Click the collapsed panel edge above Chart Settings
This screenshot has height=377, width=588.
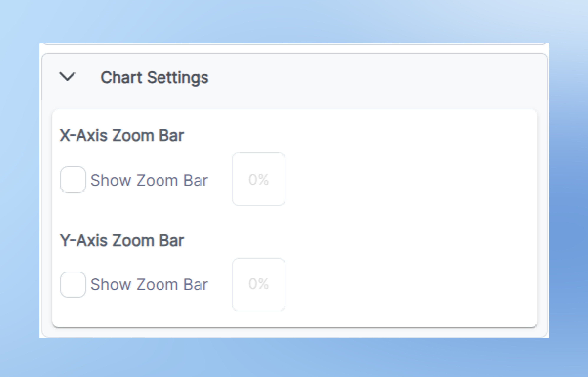(294, 44)
